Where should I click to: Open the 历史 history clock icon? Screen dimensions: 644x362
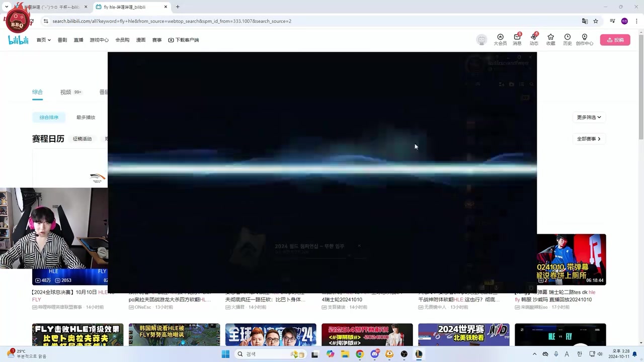tap(568, 40)
